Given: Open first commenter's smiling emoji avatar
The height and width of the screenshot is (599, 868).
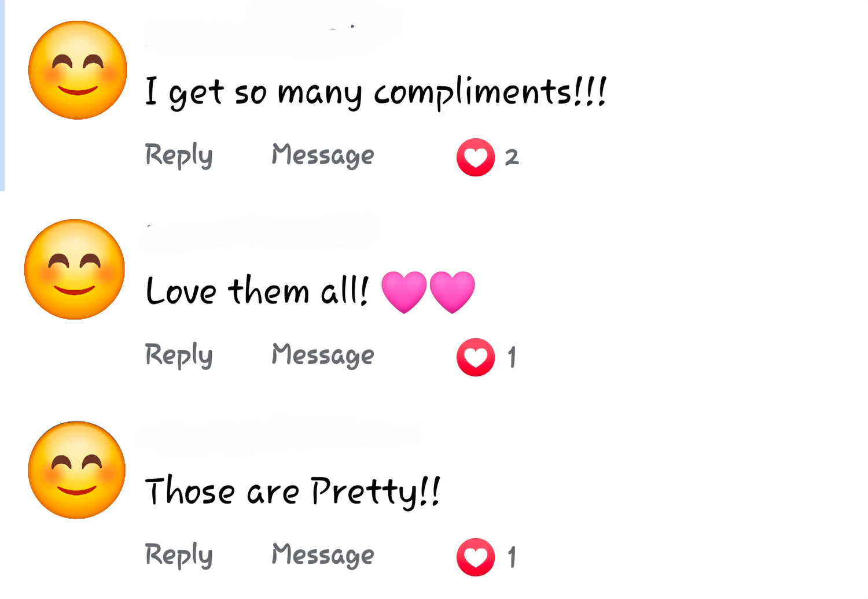Looking at the screenshot, I should (x=78, y=70).
